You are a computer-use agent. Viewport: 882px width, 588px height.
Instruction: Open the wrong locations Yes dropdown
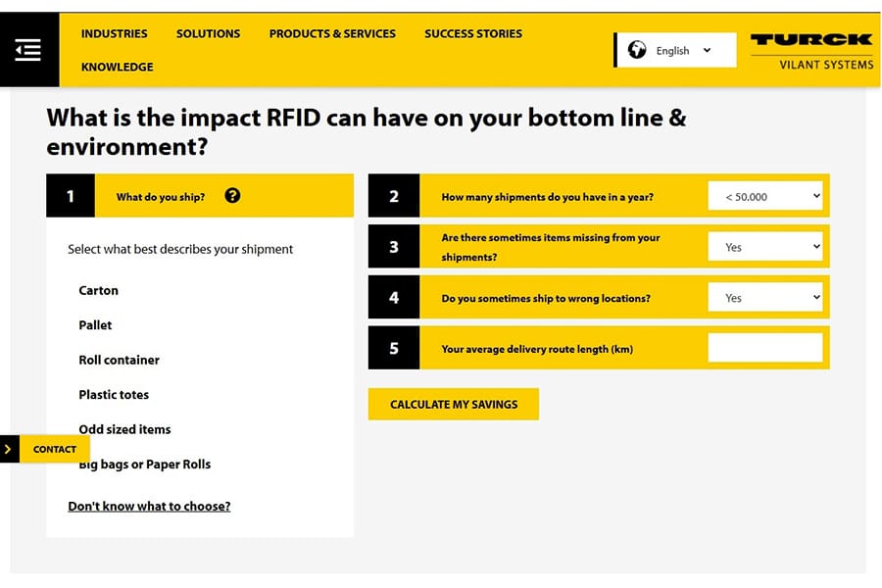[765, 298]
